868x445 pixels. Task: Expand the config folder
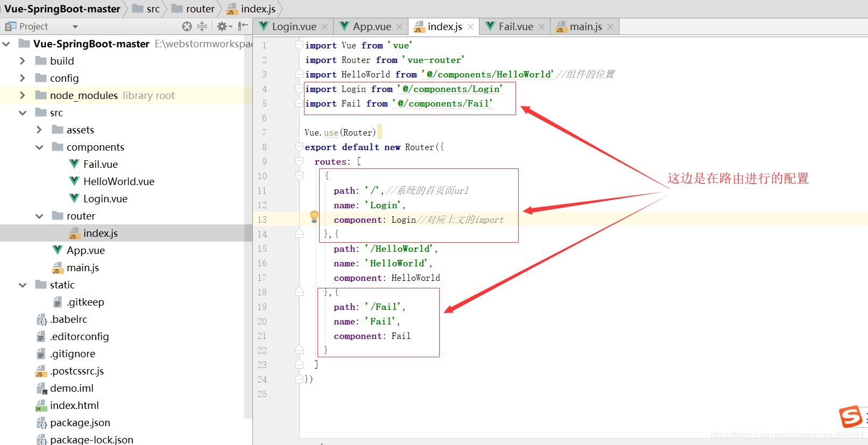23,78
